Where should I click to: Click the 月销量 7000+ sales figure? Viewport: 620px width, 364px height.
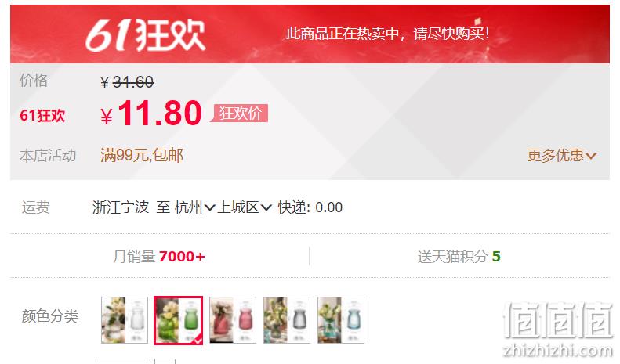coord(159,257)
